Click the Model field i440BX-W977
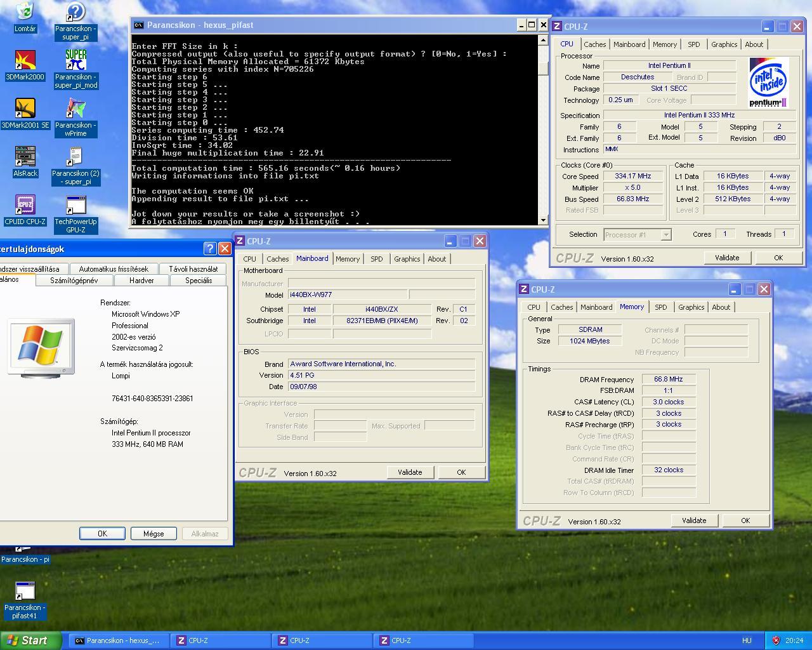Screen dimensions: 812x650 [x=347, y=295]
